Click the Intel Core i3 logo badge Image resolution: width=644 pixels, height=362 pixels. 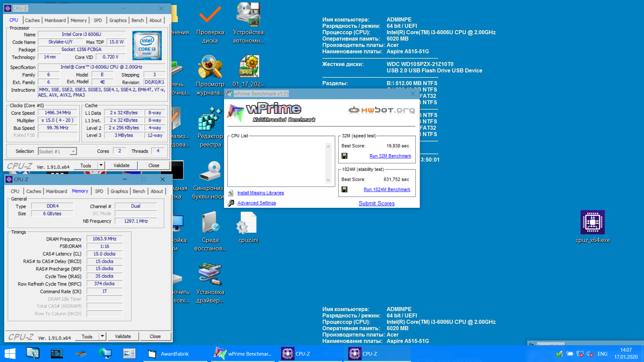[x=147, y=45]
